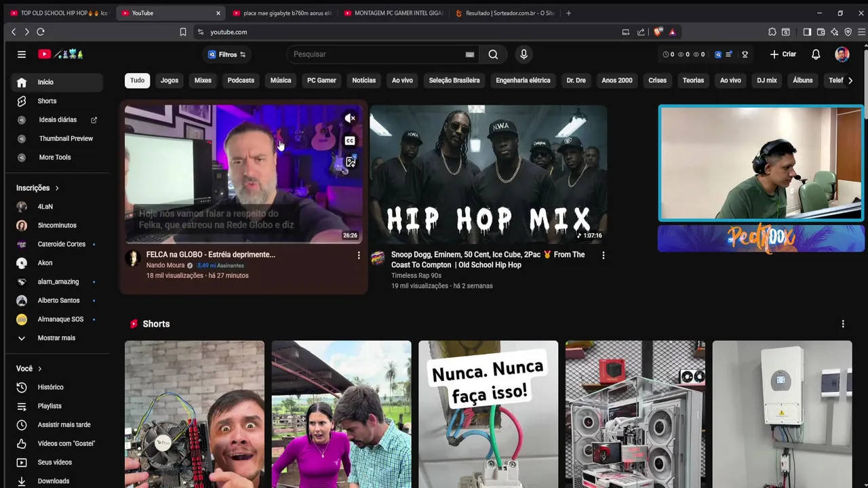Viewport: 868px width, 488px height.
Task: Open the keyboard icon in search box
Action: [x=469, y=54]
